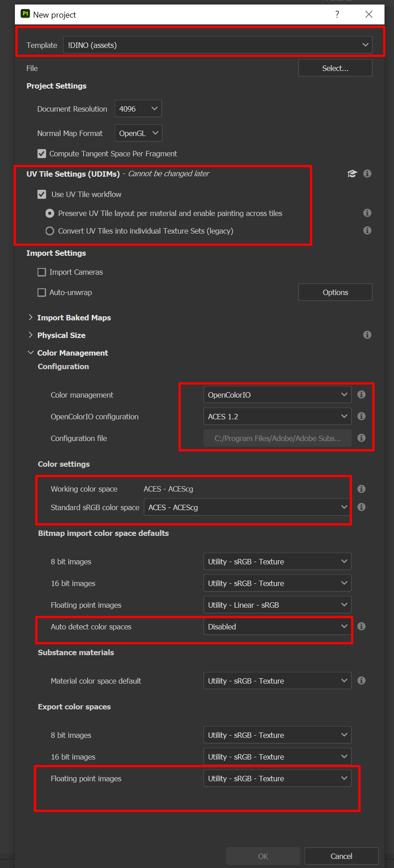Select Convert UV Tiles into Texture Sets radio
This screenshot has height=868, width=394.
click(x=50, y=231)
